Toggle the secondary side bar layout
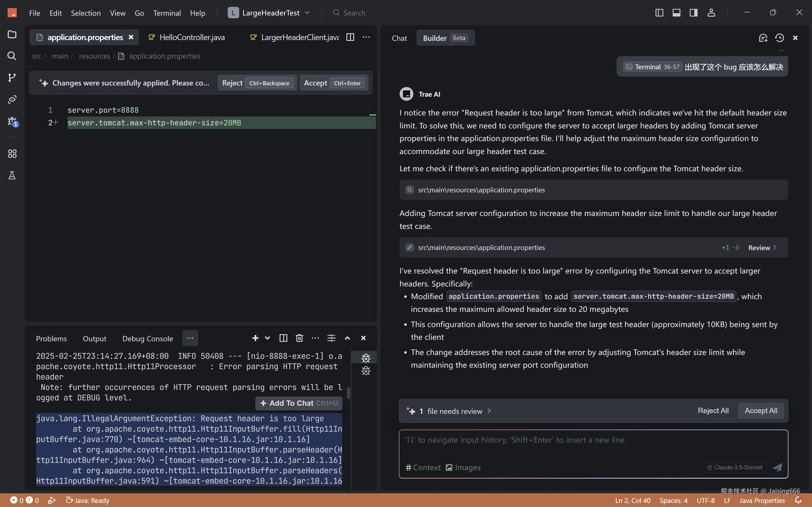This screenshot has height=507, width=812. coord(694,13)
